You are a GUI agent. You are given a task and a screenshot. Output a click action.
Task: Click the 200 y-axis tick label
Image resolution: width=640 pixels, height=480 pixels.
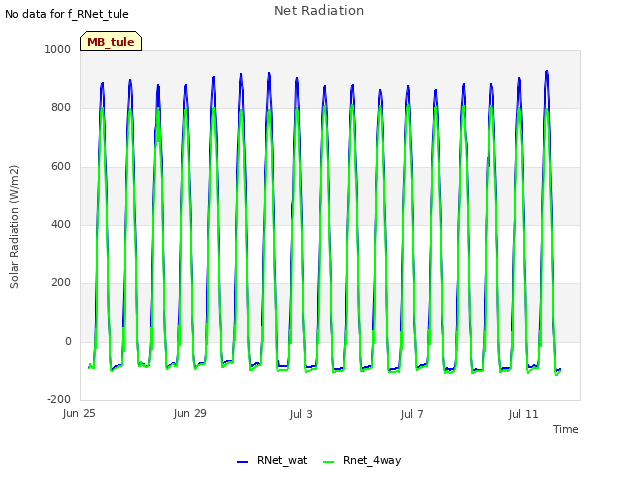coord(61,282)
